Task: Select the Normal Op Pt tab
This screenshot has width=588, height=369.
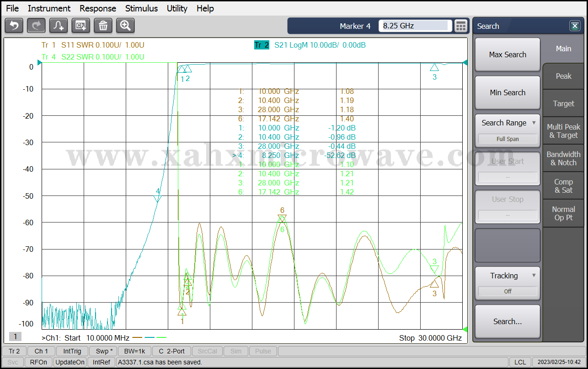Action: pyautogui.click(x=563, y=213)
